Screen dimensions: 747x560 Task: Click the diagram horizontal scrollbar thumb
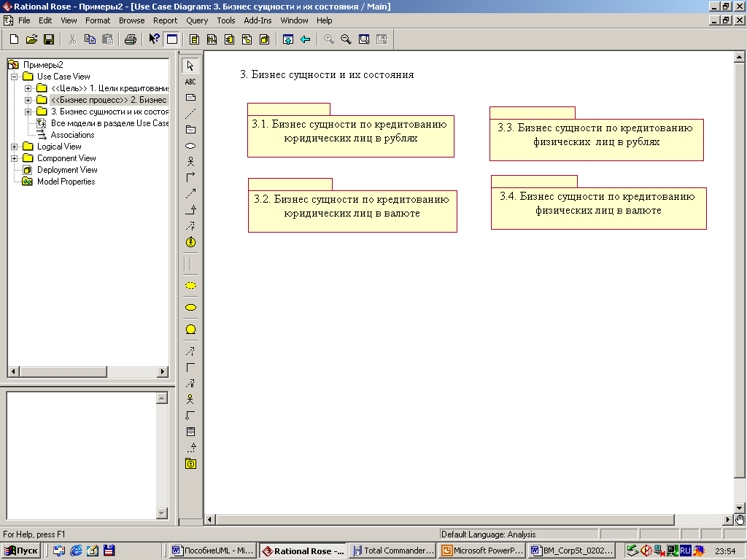[444, 519]
